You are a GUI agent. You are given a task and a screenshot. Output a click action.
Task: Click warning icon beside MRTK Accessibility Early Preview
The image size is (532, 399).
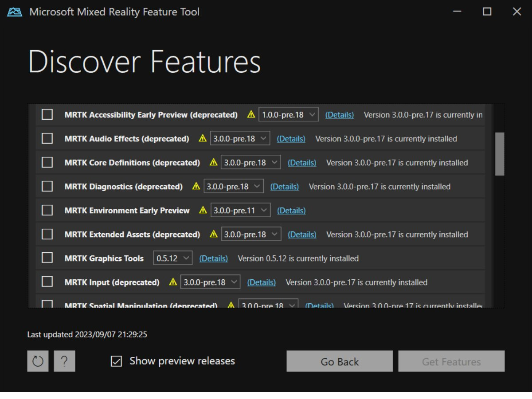(251, 114)
